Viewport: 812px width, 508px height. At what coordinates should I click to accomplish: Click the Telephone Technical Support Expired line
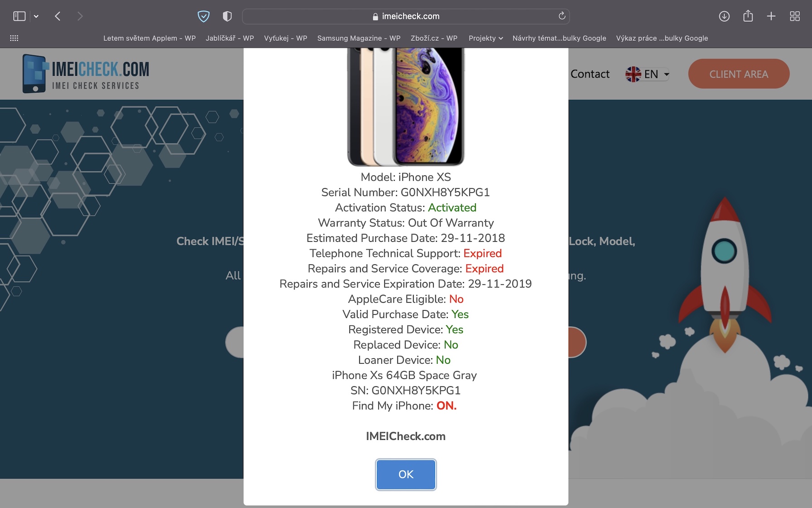pyautogui.click(x=406, y=253)
